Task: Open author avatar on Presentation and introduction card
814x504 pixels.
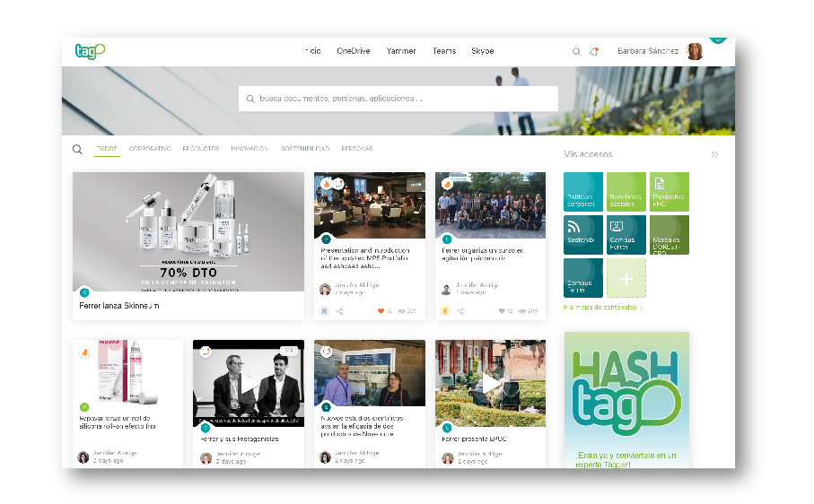Action: point(325,290)
